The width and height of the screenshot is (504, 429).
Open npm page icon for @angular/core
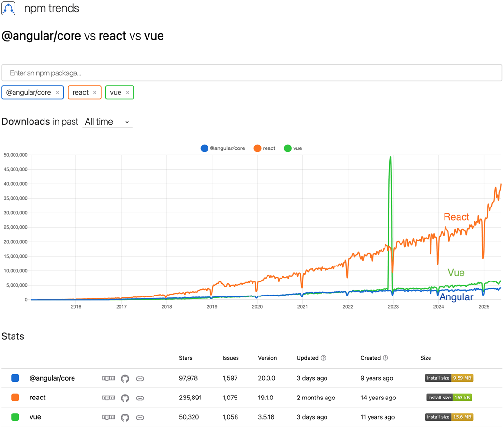108,378
